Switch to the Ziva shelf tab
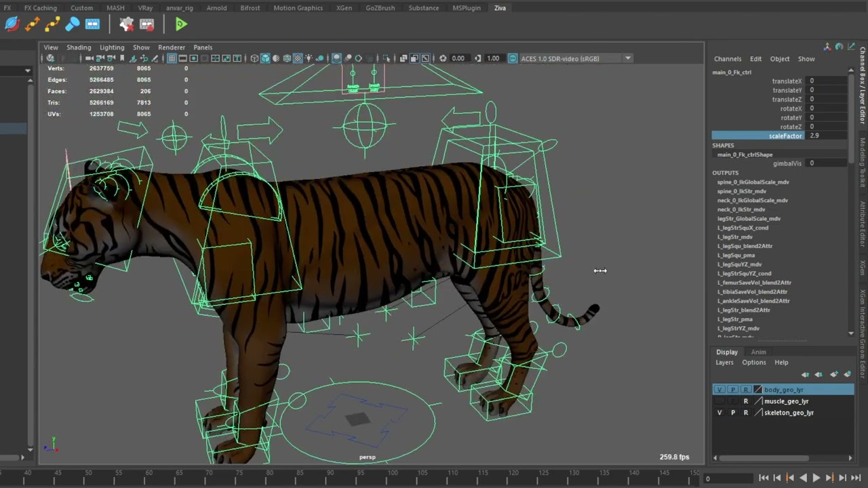Image resolution: width=868 pixels, height=488 pixels. point(500,8)
